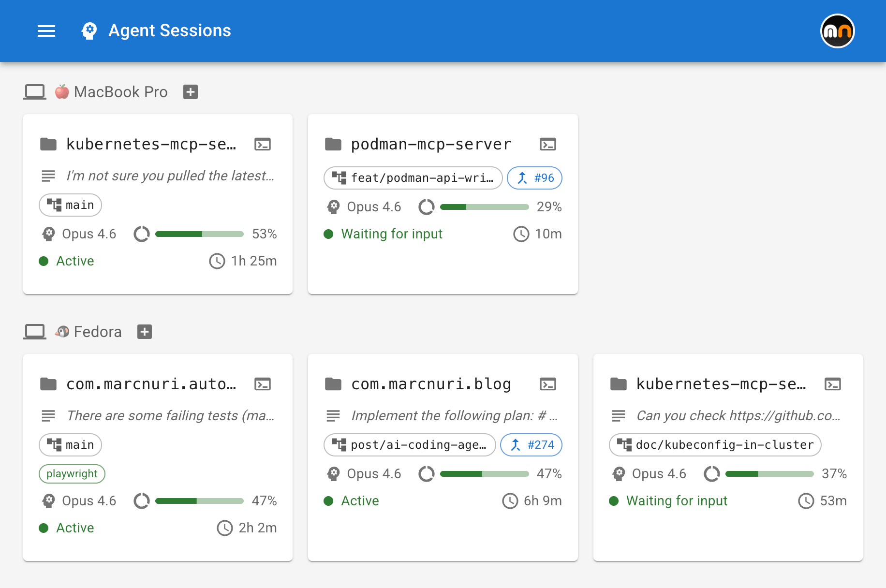Click the folder icon on the podman-mcp-server card
886x588 pixels.
tap(333, 143)
